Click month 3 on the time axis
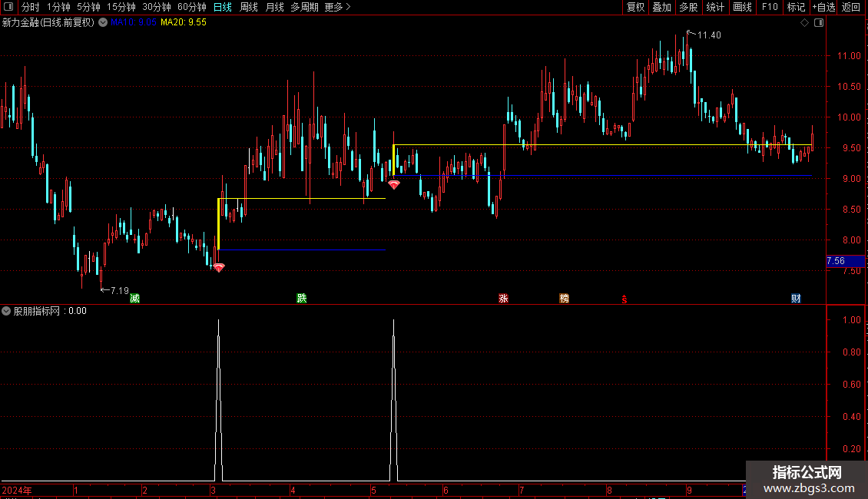 coord(213,490)
